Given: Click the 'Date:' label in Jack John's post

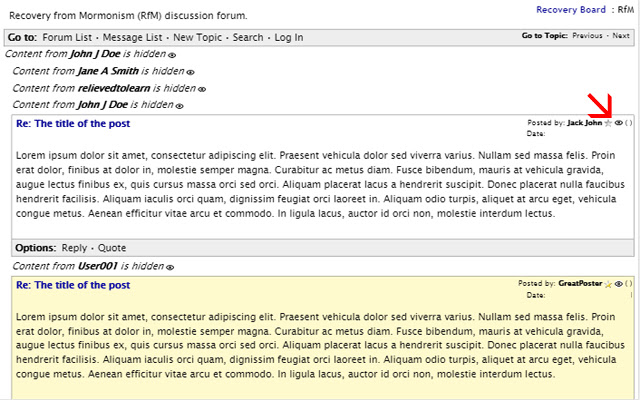Looking at the screenshot, I should click(536, 133).
